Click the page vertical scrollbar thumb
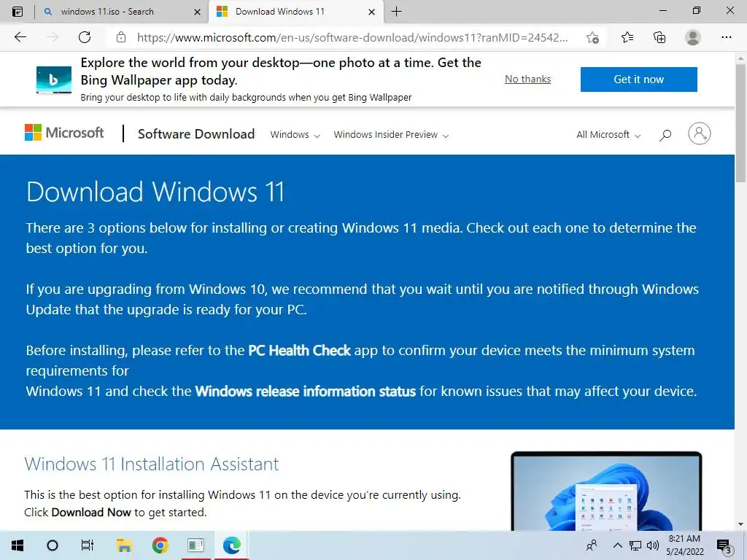Viewport: 747px width, 560px height. (x=741, y=122)
